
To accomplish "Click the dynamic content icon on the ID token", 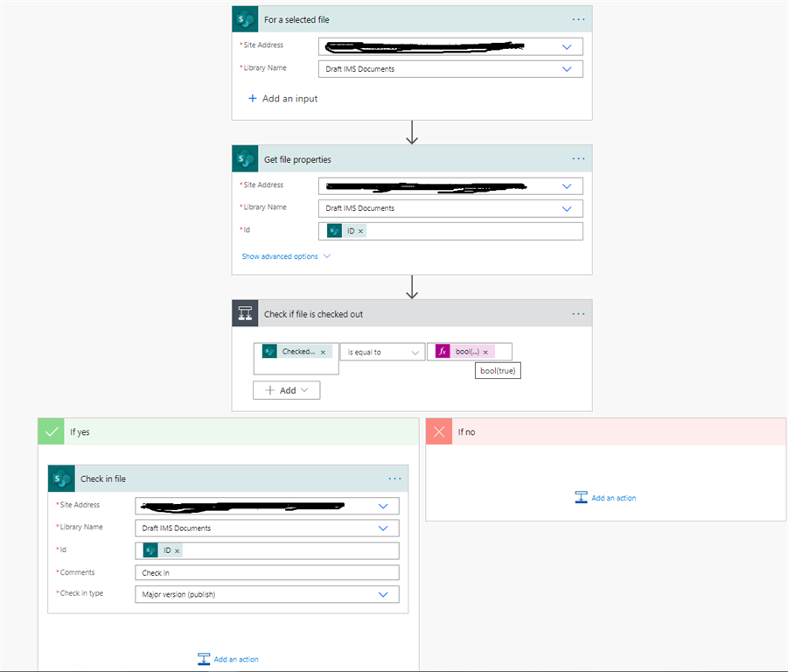I will pyautogui.click(x=333, y=230).
